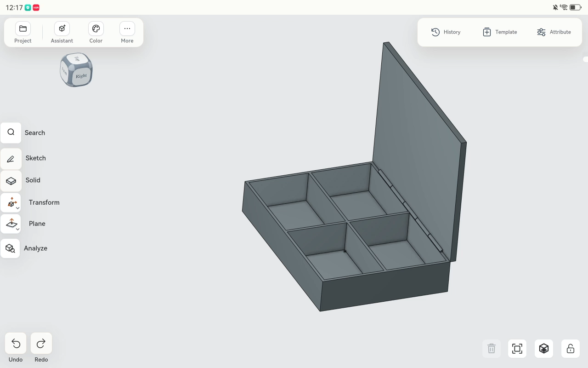The image size is (588, 368).
Task: Fit the model to screen
Action: (x=517, y=348)
